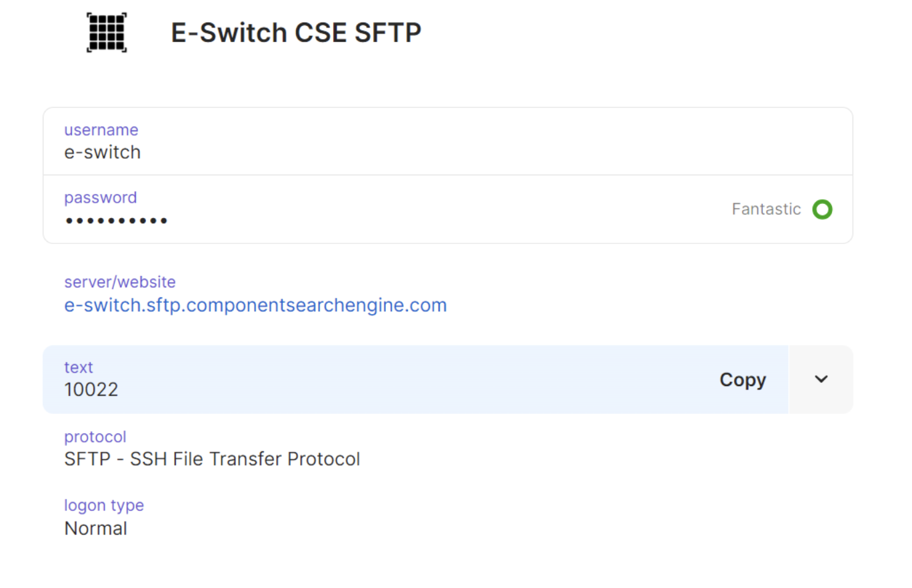Click the username field label
The height and width of the screenshot is (588, 912).
pos(101,130)
